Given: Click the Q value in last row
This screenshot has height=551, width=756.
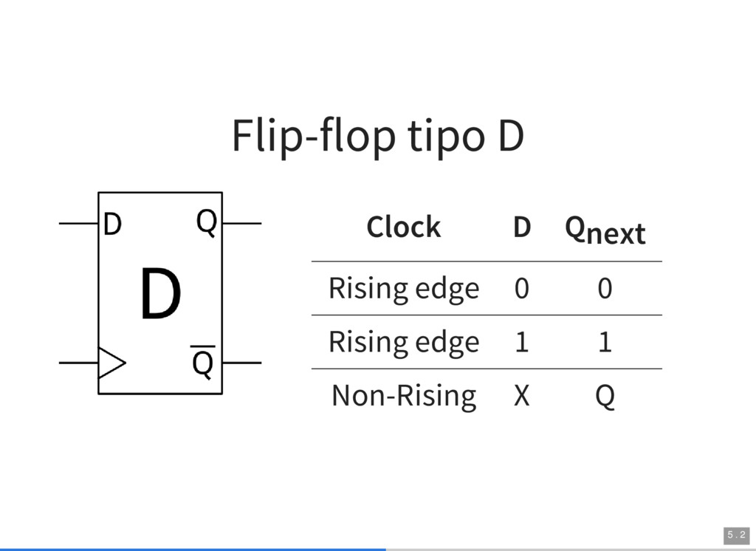Looking at the screenshot, I should (605, 397).
